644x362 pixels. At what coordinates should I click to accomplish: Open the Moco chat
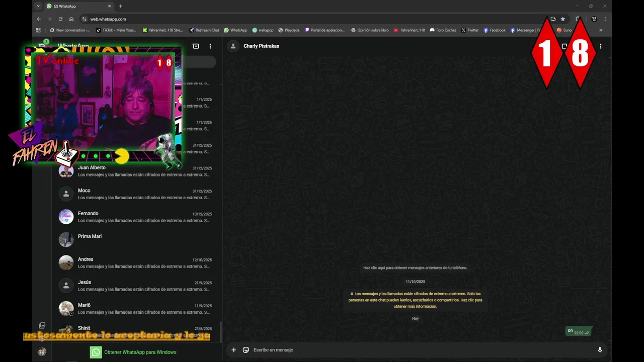tap(136, 194)
